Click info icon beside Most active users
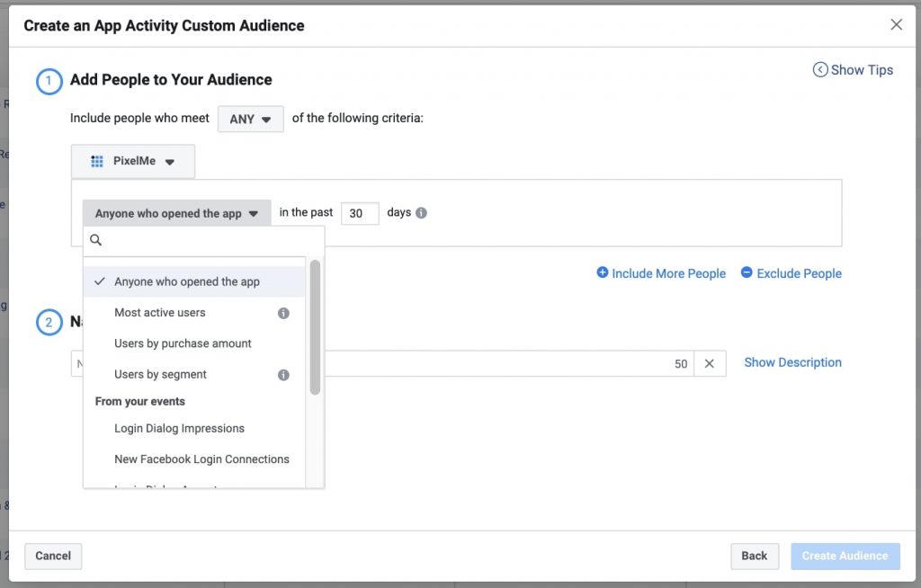The image size is (921, 588). pos(283,313)
